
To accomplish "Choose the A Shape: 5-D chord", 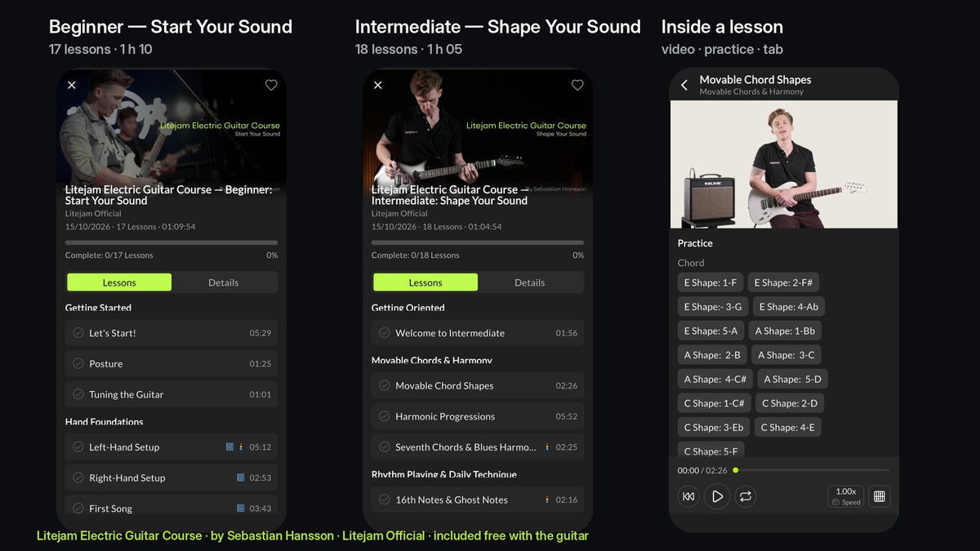I will pyautogui.click(x=793, y=379).
